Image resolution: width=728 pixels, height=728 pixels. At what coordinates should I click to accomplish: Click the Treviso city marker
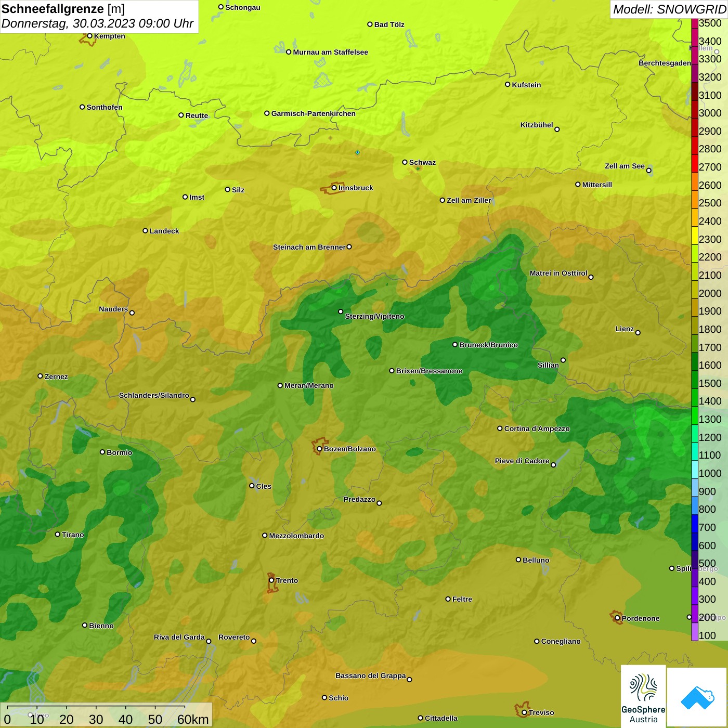coord(524,712)
